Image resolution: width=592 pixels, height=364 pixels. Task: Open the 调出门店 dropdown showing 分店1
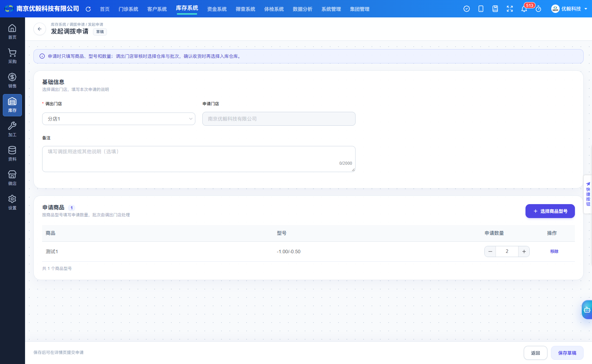[x=119, y=119]
